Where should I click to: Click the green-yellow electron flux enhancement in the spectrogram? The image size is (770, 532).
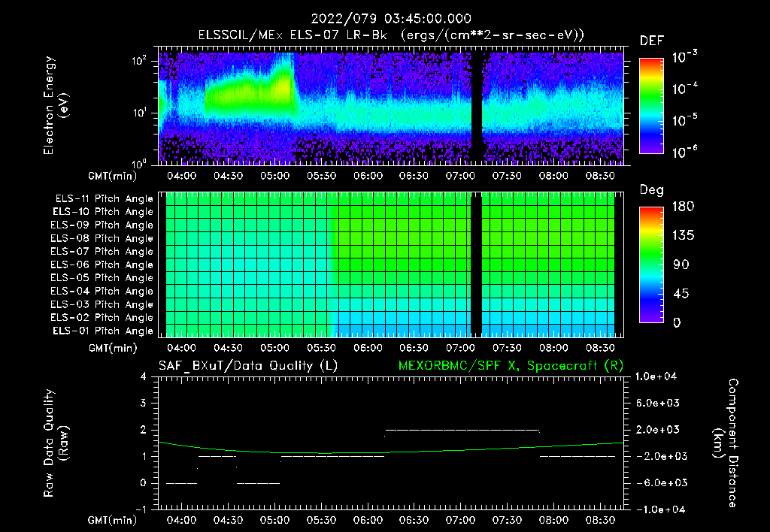tap(250, 93)
